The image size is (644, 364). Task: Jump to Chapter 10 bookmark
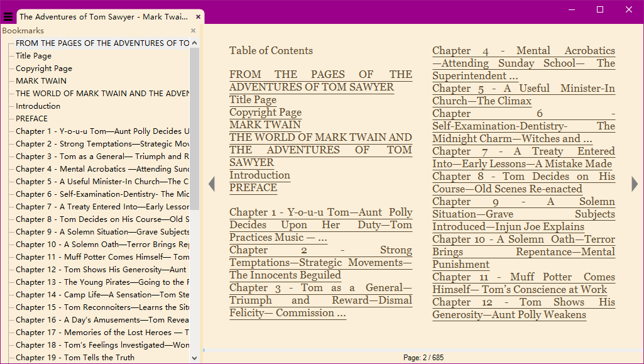tap(102, 245)
